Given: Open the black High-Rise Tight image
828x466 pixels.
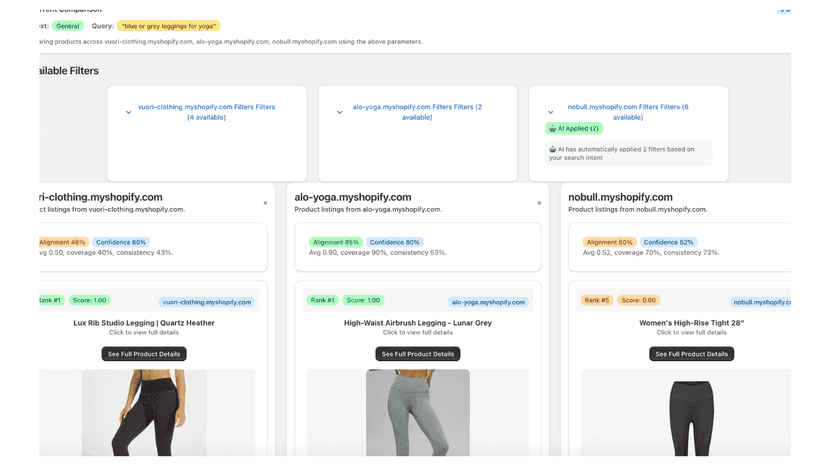Looking at the screenshot, I should point(692,417).
